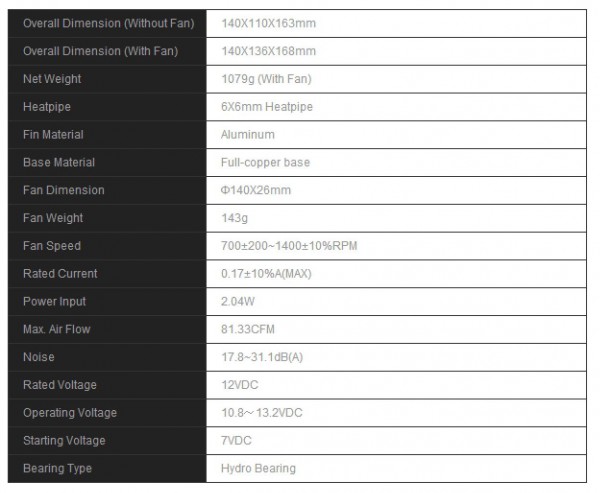Image resolution: width=600 pixels, height=493 pixels.
Task: Click the Overall Dimension (Without Fan) label
Action: click(x=109, y=23)
